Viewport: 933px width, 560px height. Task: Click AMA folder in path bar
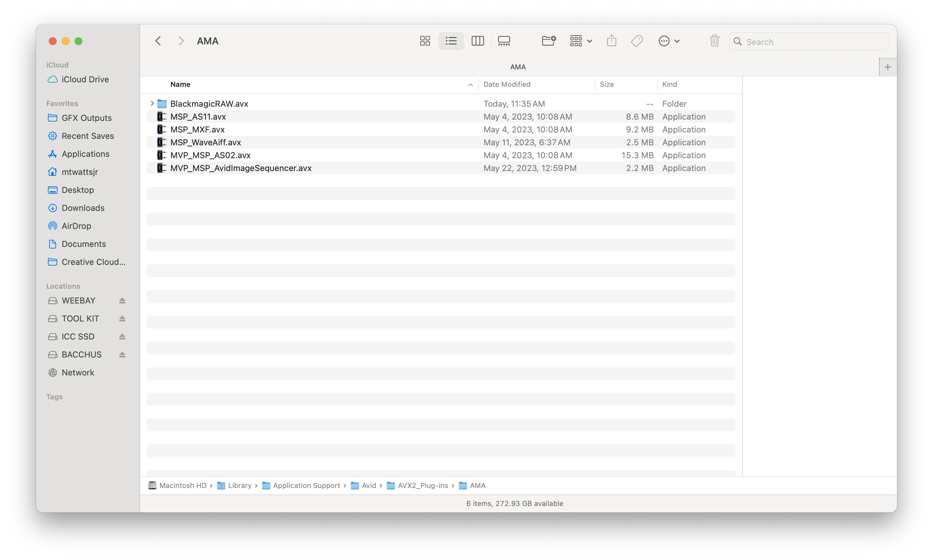[x=472, y=485]
